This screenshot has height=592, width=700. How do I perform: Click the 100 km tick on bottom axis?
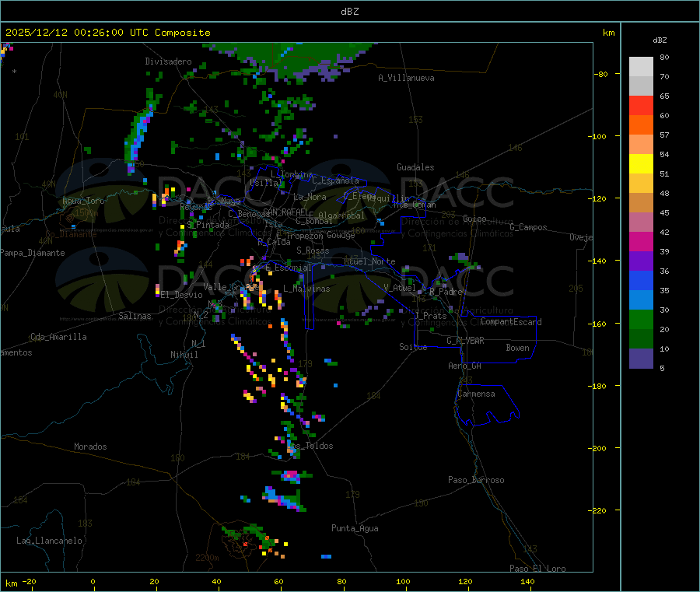403,581
